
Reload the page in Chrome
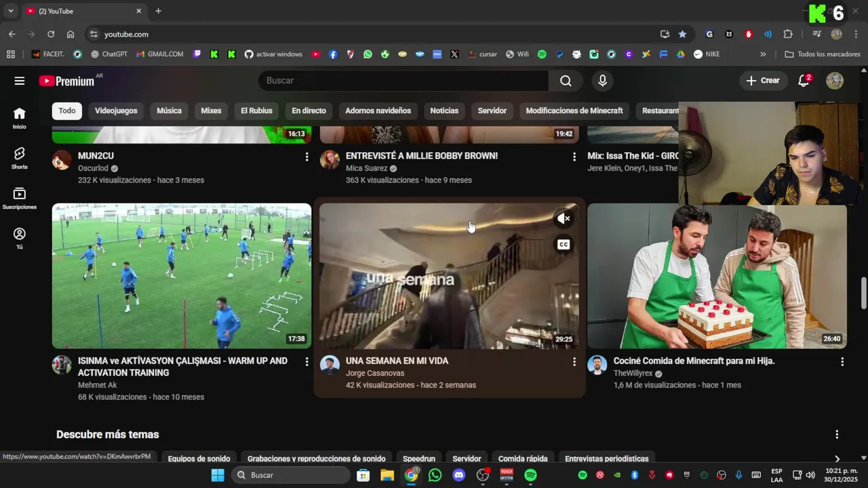(x=51, y=34)
